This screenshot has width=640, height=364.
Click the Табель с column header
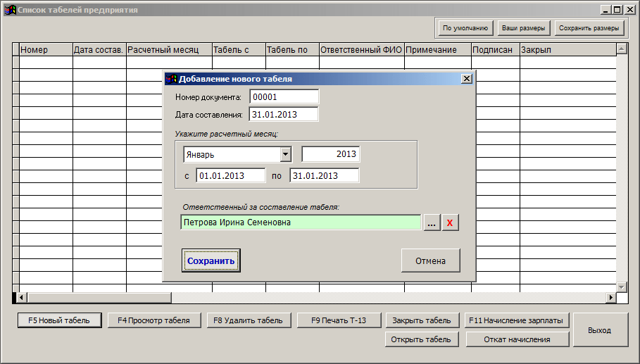click(x=239, y=50)
